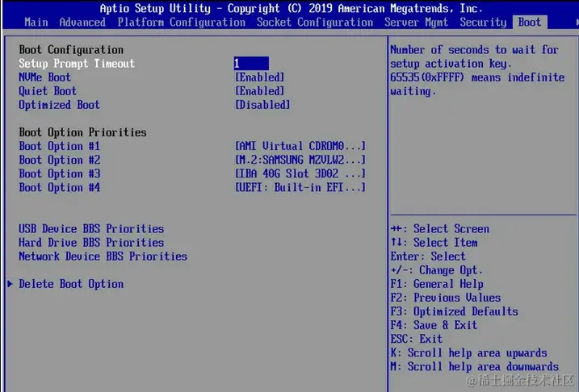Viewport: 579px width, 392px height.
Task: Click the Boot Option Priorities heading
Action: point(82,132)
